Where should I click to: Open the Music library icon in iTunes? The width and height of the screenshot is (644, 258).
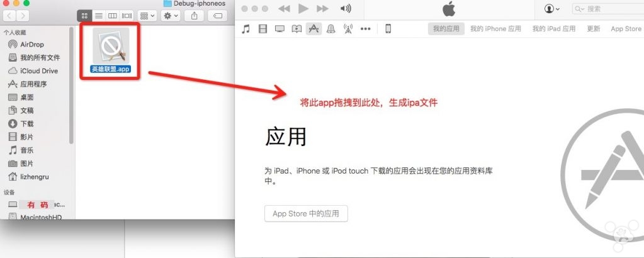(246, 29)
